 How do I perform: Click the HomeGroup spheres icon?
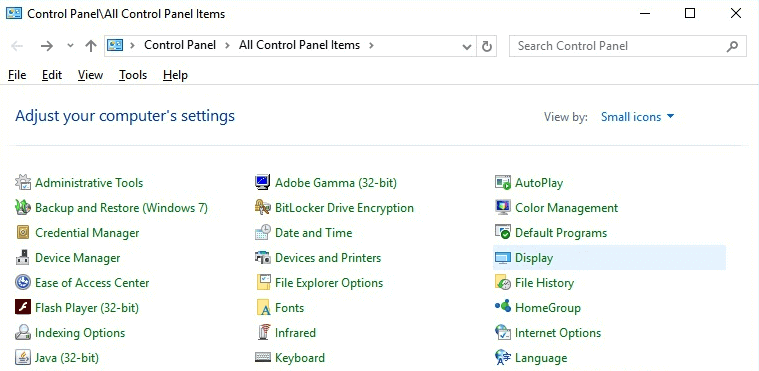point(503,307)
